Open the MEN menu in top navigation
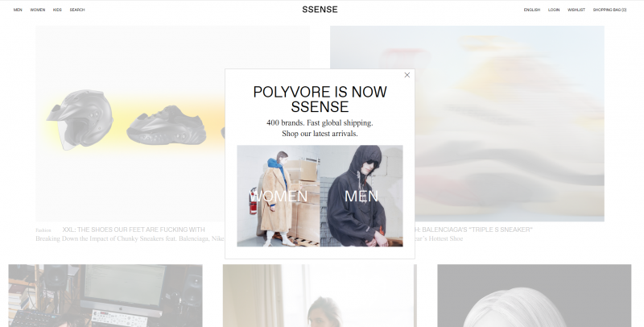Image resolution: width=644 pixels, height=327 pixels. click(x=18, y=10)
